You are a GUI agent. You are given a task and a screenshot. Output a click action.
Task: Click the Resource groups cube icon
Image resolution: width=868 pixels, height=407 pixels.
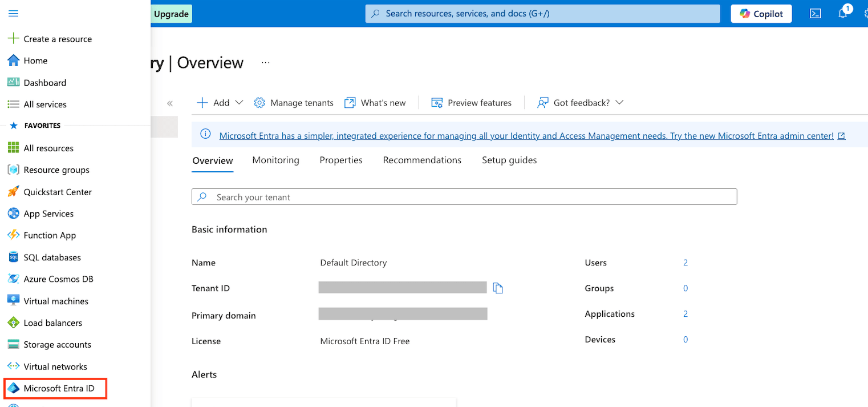coord(13,170)
